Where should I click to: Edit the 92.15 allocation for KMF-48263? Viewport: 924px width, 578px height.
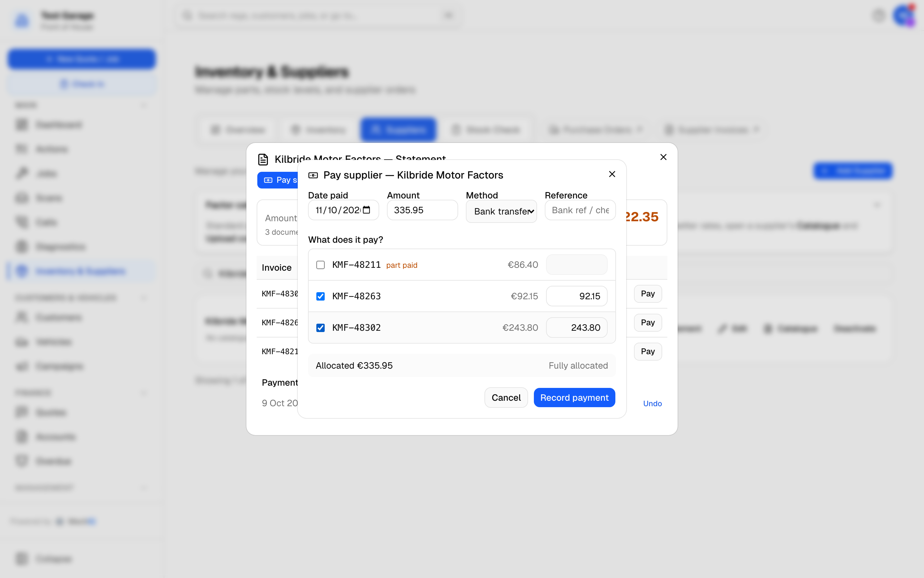pyautogui.click(x=577, y=296)
